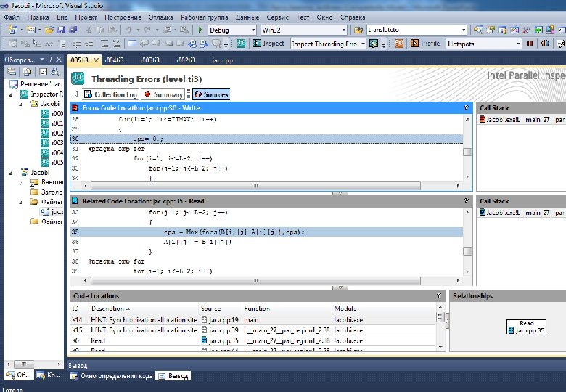This screenshot has width=566, height=392.
Task: Click the horizontal scrollbar in Related Code pane
Action: pyautogui.click(x=255, y=280)
